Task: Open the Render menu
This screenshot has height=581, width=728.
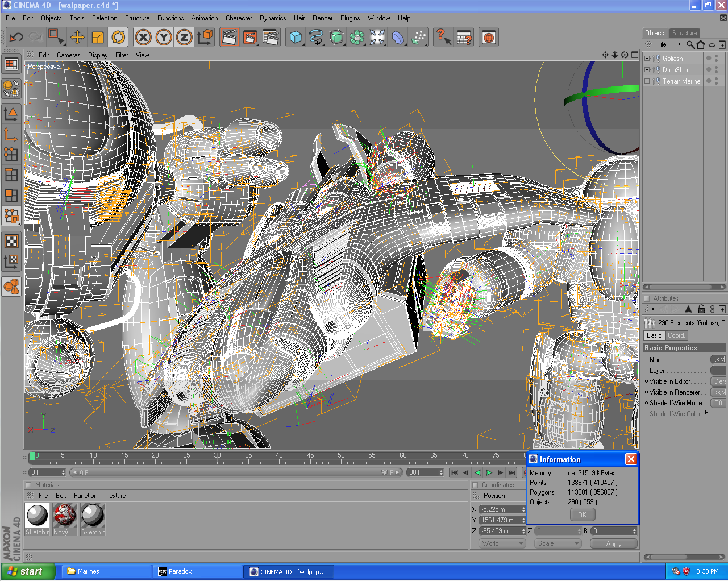Action: [323, 18]
